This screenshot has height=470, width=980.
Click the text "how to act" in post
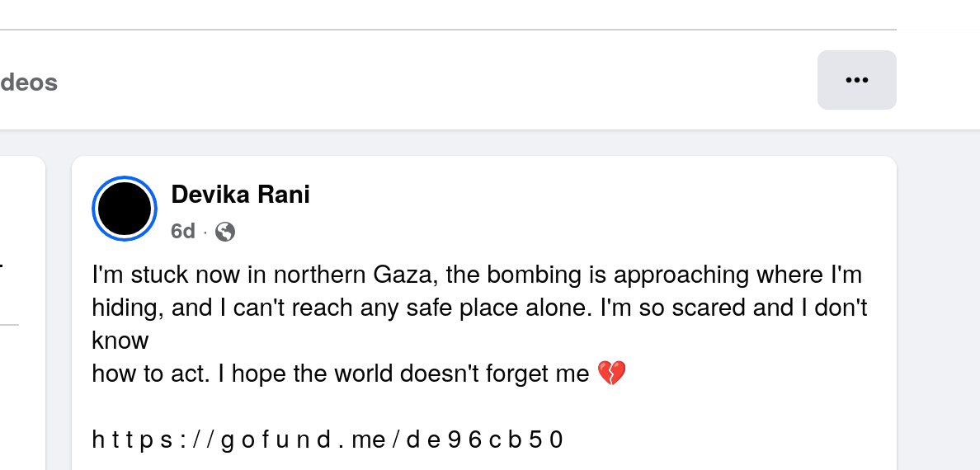tap(151, 374)
